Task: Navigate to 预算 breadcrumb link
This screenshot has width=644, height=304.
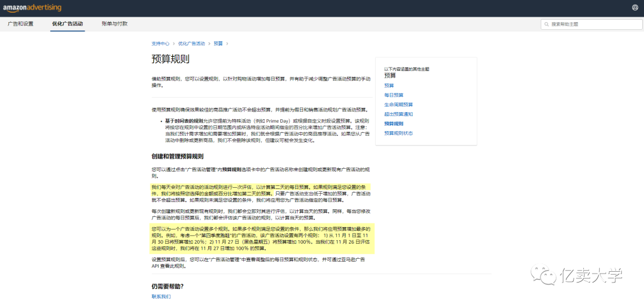Action: tap(218, 44)
